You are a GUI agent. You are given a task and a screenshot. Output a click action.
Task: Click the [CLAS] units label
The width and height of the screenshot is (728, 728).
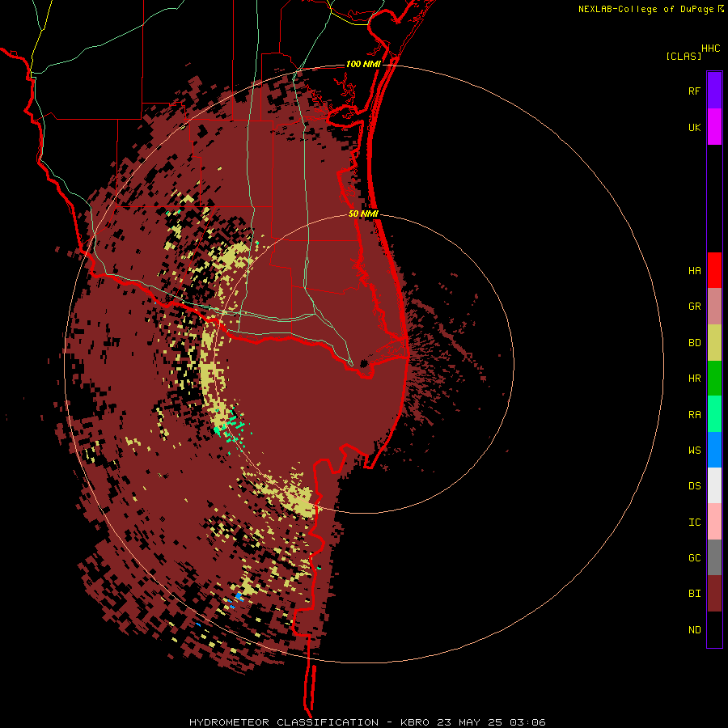pyautogui.click(x=684, y=56)
